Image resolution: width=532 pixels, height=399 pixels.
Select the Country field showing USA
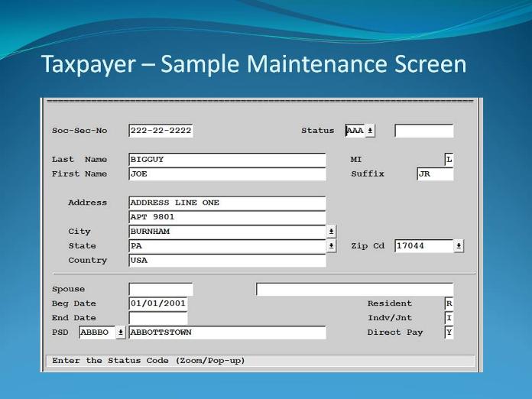coord(227,261)
